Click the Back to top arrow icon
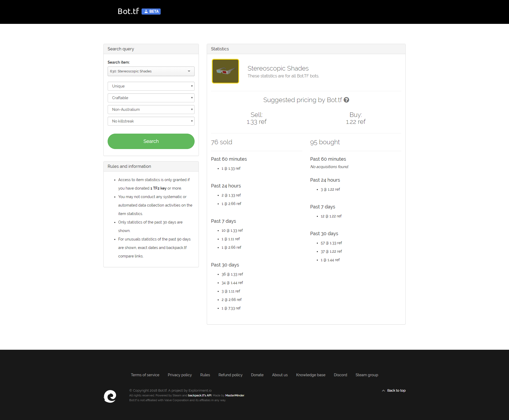 [x=383, y=391]
